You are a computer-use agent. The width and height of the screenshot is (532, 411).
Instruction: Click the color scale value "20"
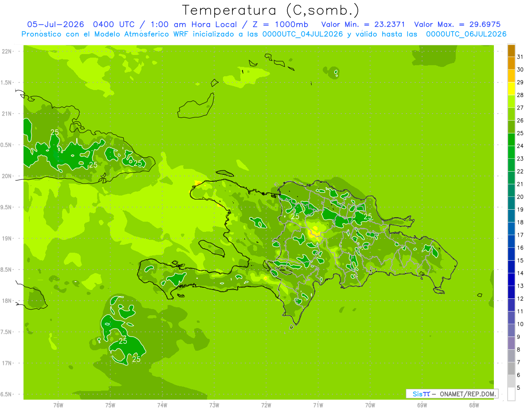520,196
